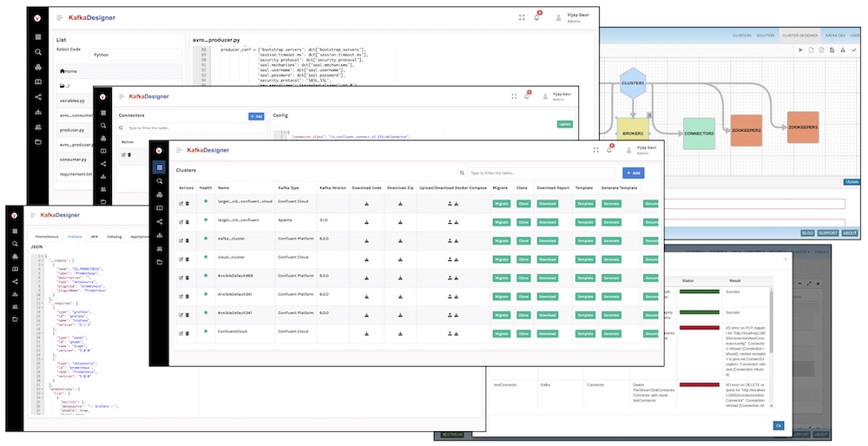Switch to the JMX tab
The height and width of the screenshot is (446, 868).
click(94, 236)
